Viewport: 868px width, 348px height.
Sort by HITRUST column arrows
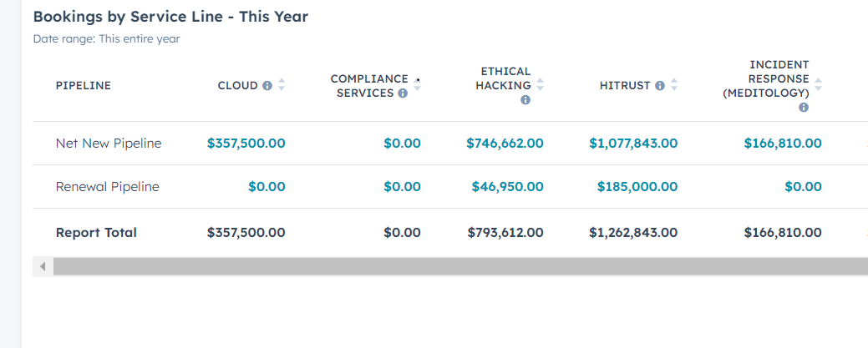click(674, 85)
